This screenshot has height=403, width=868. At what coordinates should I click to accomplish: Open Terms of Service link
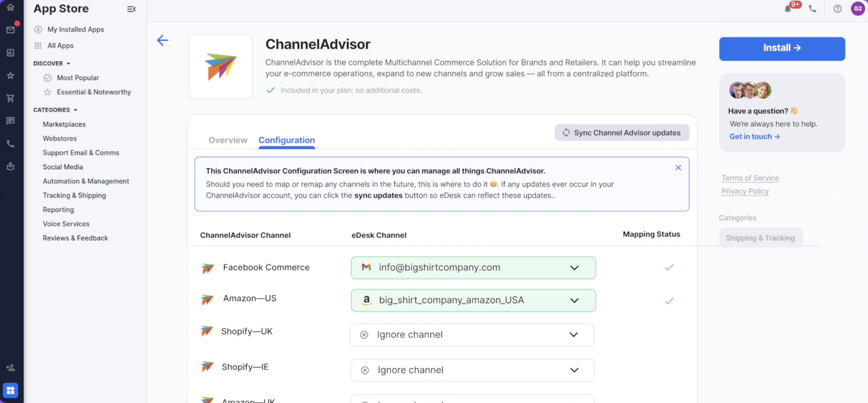pos(750,178)
